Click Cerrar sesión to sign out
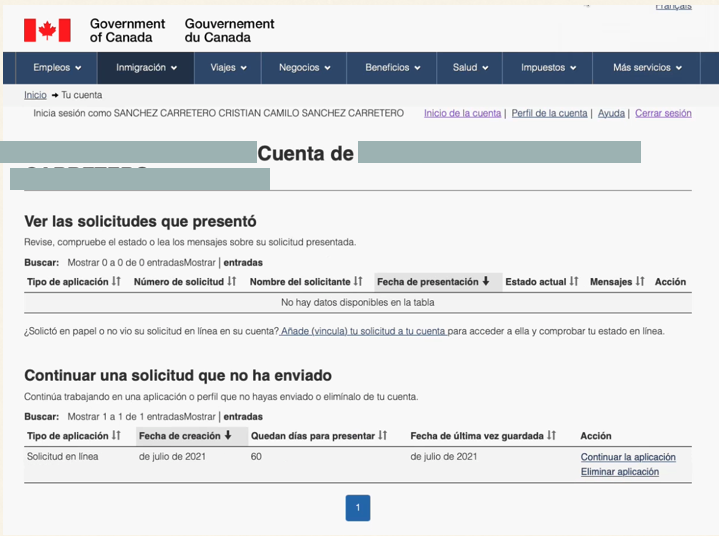The height and width of the screenshot is (536, 719). coord(663,114)
